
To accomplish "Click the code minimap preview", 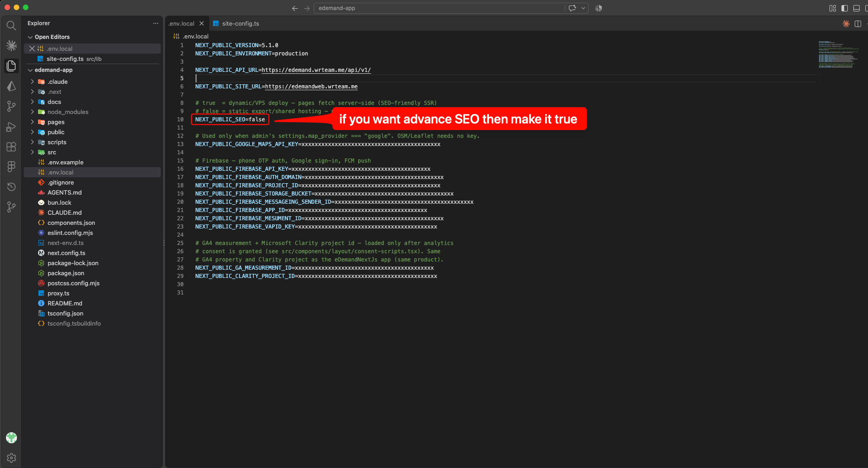I will [x=838, y=54].
